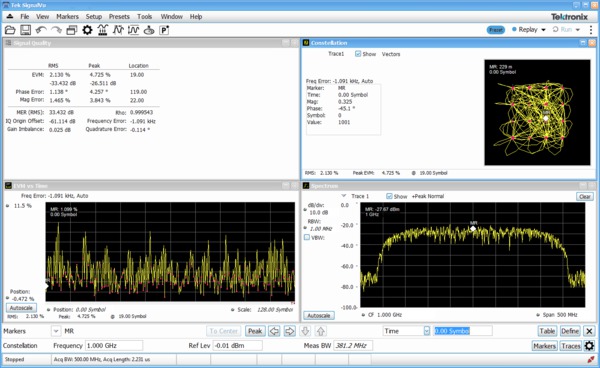Click the Meas BW input field
Image resolution: width=600 pixels, height=368 pixels.
click(x=353, y=345)
